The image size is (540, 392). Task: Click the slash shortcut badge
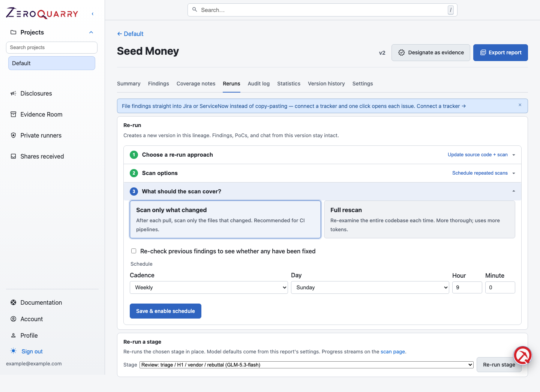click(x=451, y=10)
